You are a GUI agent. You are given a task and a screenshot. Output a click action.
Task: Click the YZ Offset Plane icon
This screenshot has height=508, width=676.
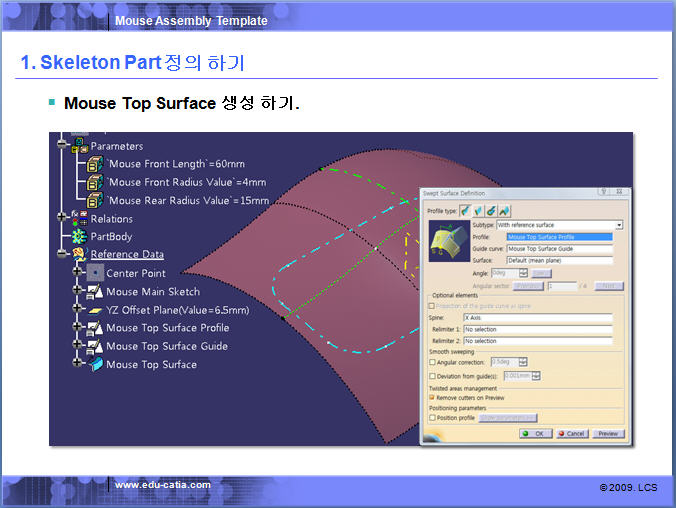point(95,310)
